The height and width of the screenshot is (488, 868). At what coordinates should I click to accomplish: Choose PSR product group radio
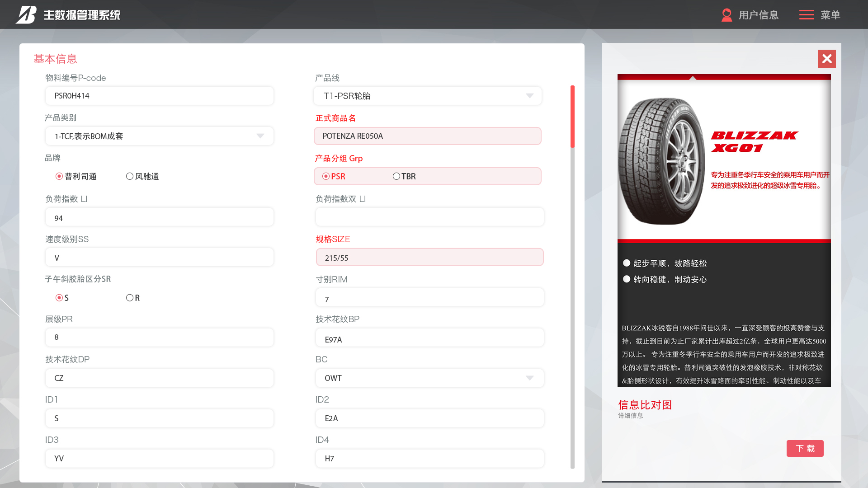click(326, 176)
